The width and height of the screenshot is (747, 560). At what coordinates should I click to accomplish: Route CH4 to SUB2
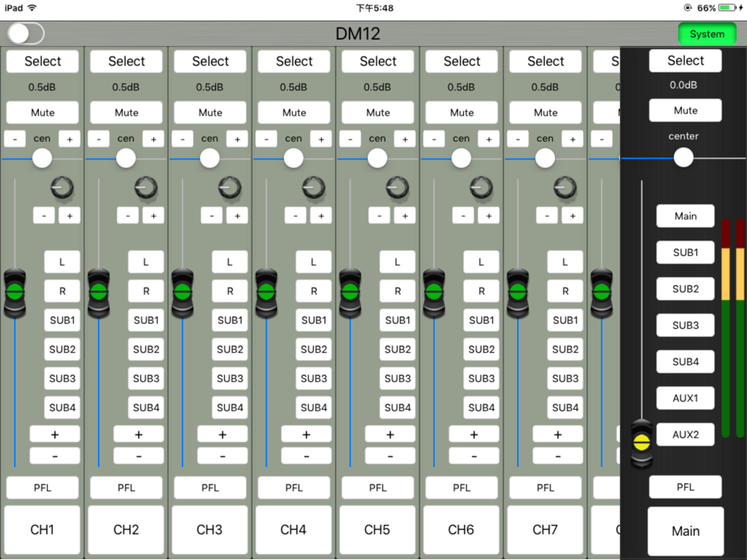(x=314, y=349)
